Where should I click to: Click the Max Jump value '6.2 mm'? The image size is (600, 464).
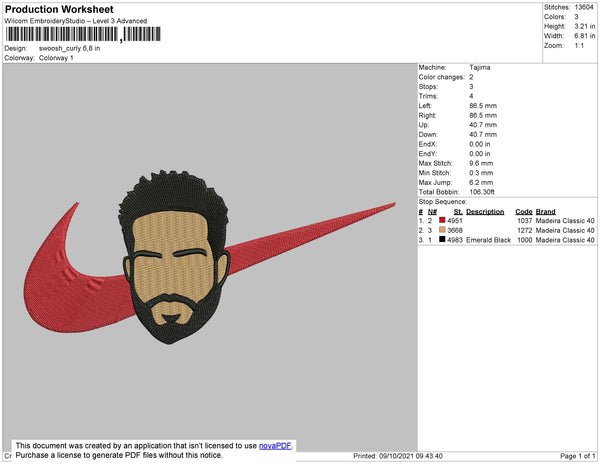pyautogui.click(x=481, y=182)
